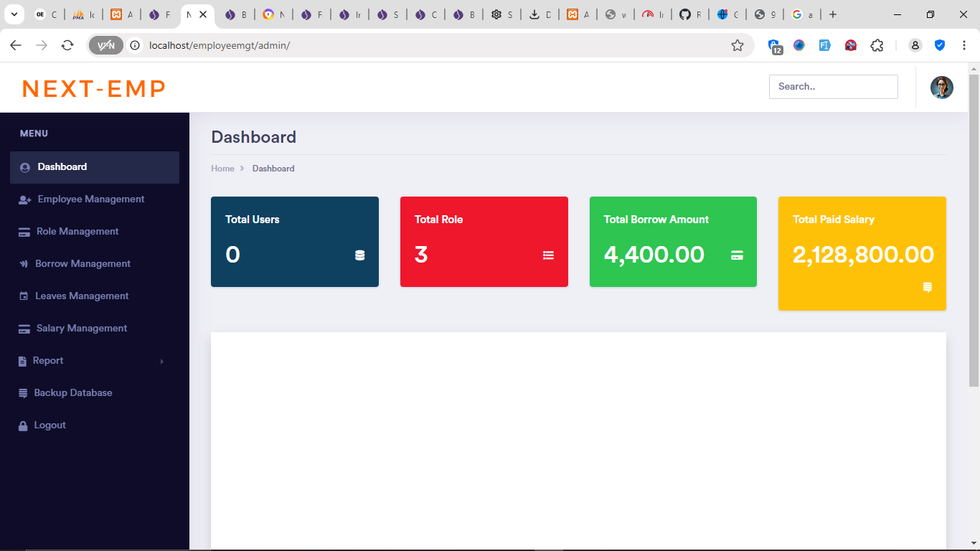Click the NEXT-EMP logo
980x551 pixels.
(x=94, y=88)
